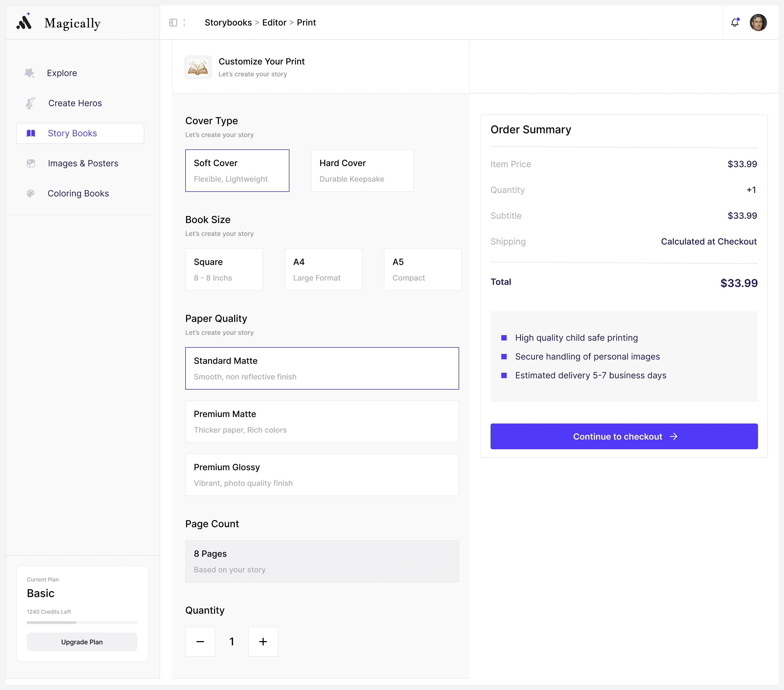784x690 pixels.
Task: Click the Create Heros hero icon
Action: tap(31, 103)
